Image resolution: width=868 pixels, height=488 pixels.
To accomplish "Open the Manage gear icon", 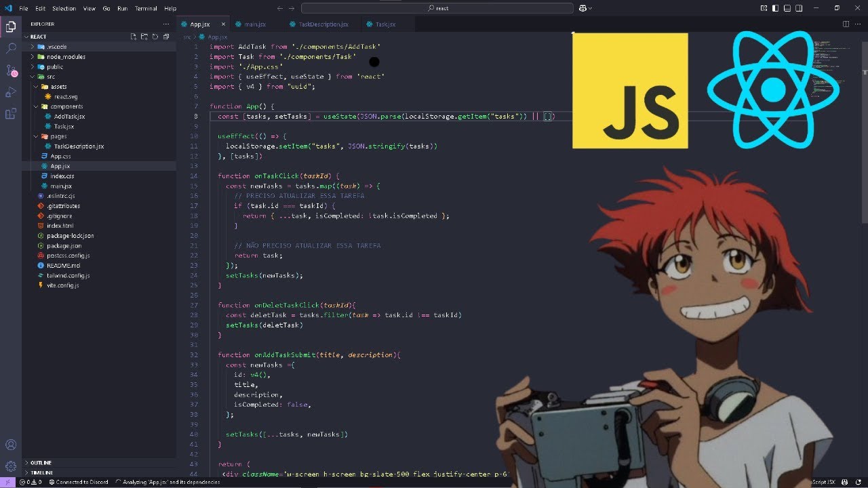I will (x=11, y=467).
